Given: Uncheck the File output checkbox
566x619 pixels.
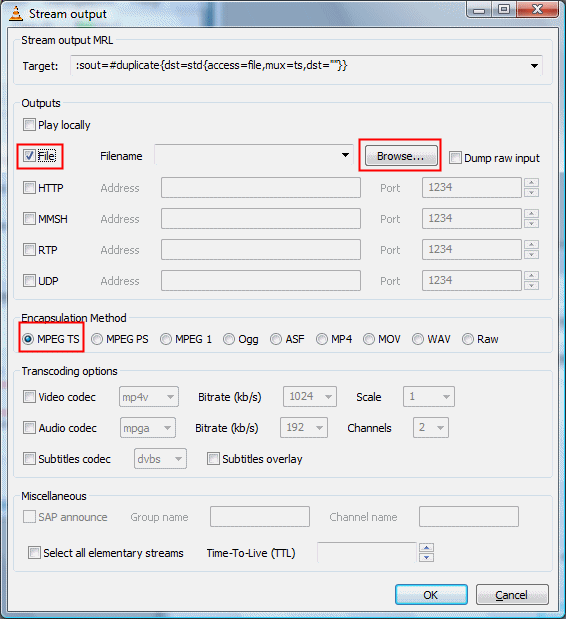Looking at the screenshot, I should 29,156.
